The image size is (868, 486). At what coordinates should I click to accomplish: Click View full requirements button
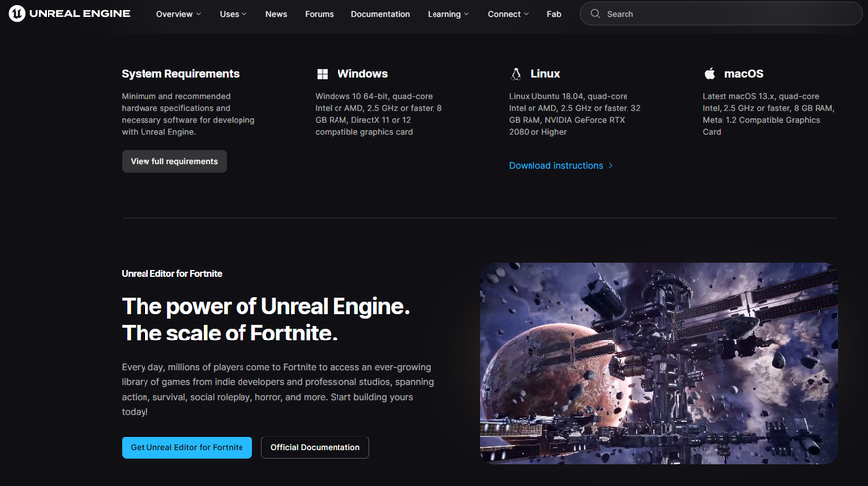click(x=174, y=161)
